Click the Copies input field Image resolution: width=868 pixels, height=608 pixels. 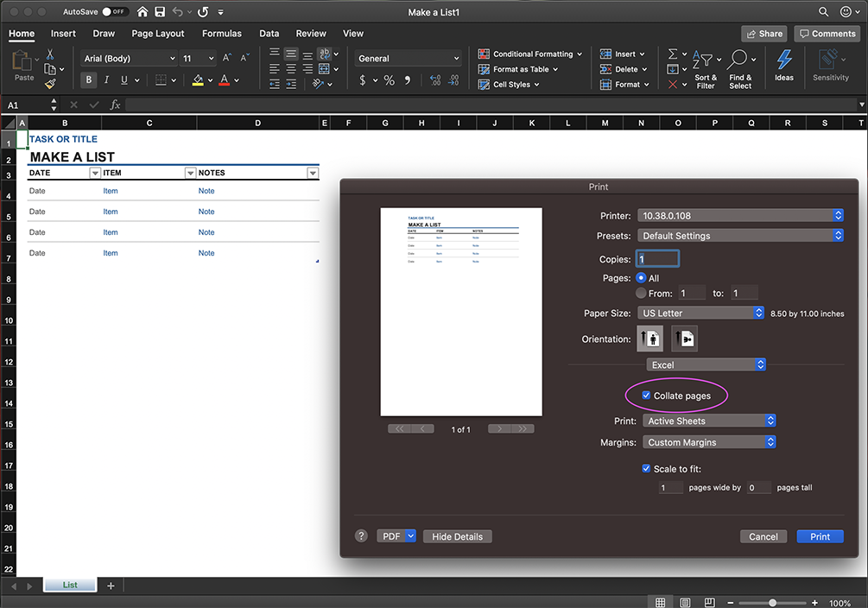tap(657, 259)
